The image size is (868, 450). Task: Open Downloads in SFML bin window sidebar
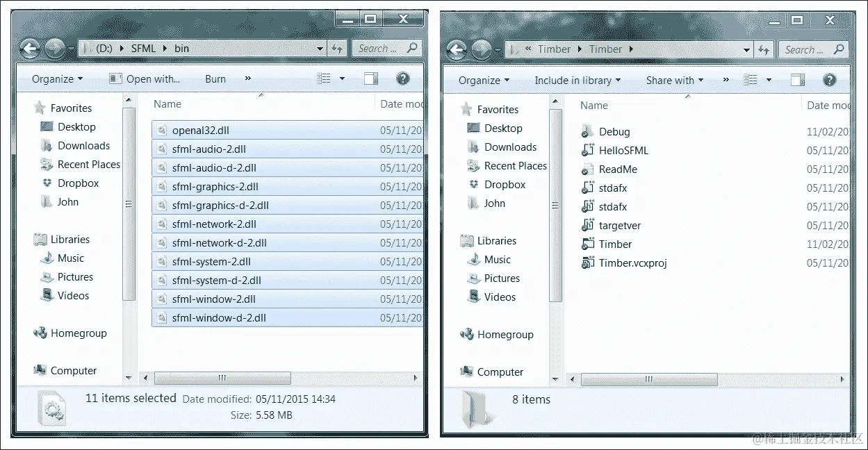84,146
